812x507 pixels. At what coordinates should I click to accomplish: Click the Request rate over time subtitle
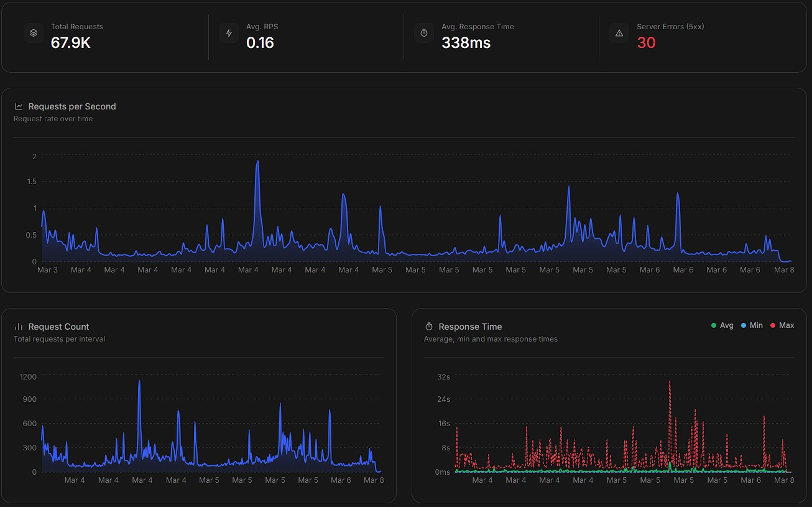[x=53, y=119]
